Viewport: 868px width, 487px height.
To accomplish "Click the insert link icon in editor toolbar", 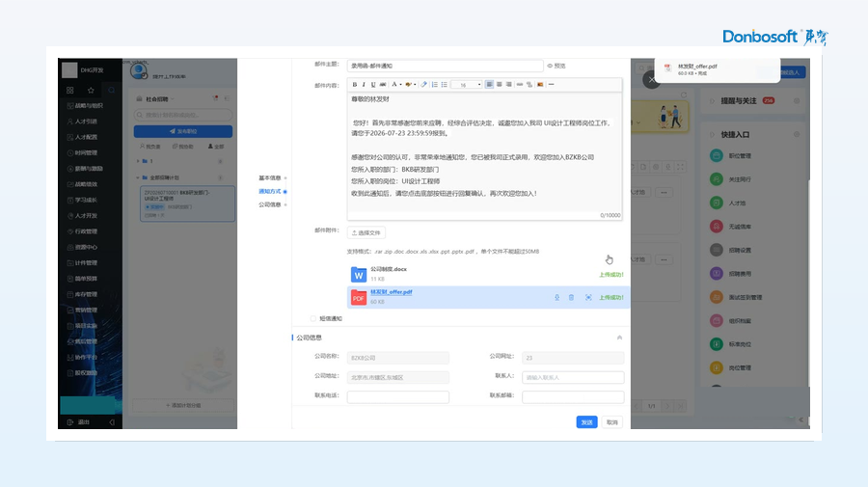I will (519, 85).
